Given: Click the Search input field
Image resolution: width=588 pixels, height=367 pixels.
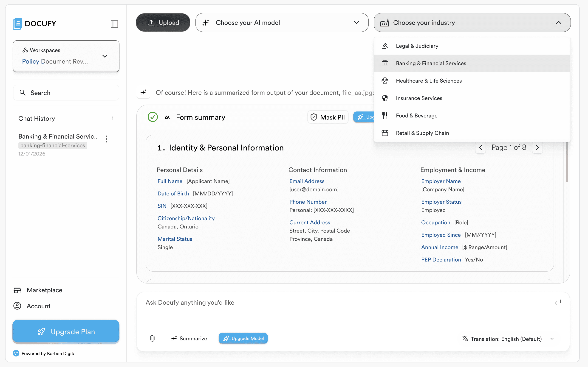Looking at the screenshot, I should pyautogui.click(x=66, y=93).
